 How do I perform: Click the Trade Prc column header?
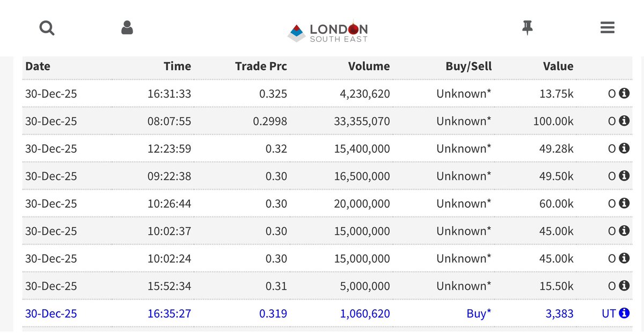261,66
